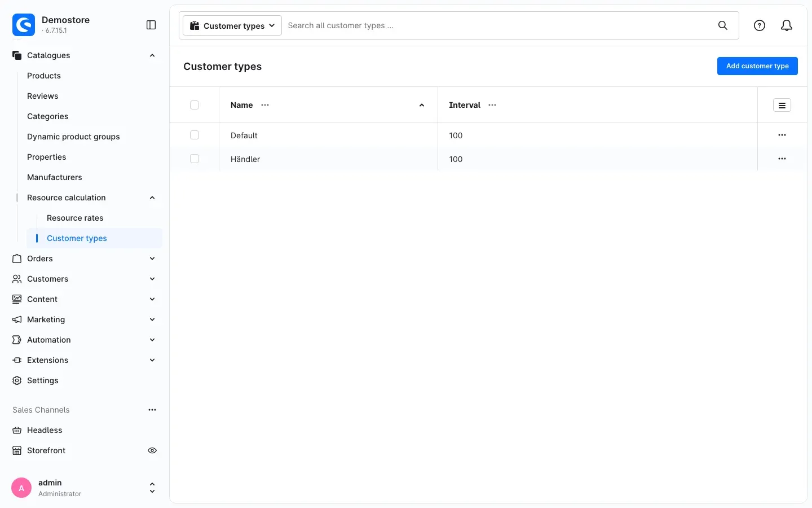Click the Storefront shop icon
This screenshot has height=508, width=812.
point(17,450)
